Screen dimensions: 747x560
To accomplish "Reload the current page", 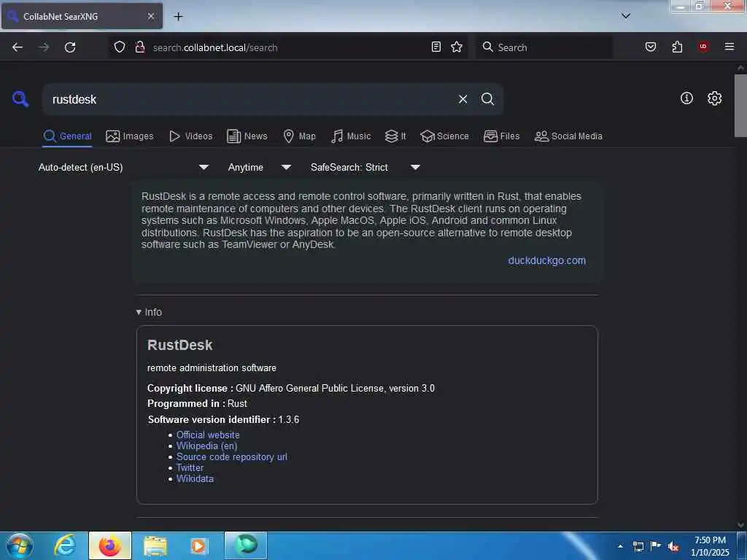I will point(70,47).
